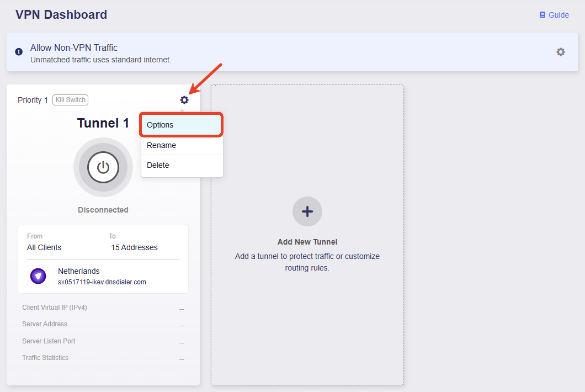Click 15 Addresses under To
The image size is (585, 392).
coord(134,247)
